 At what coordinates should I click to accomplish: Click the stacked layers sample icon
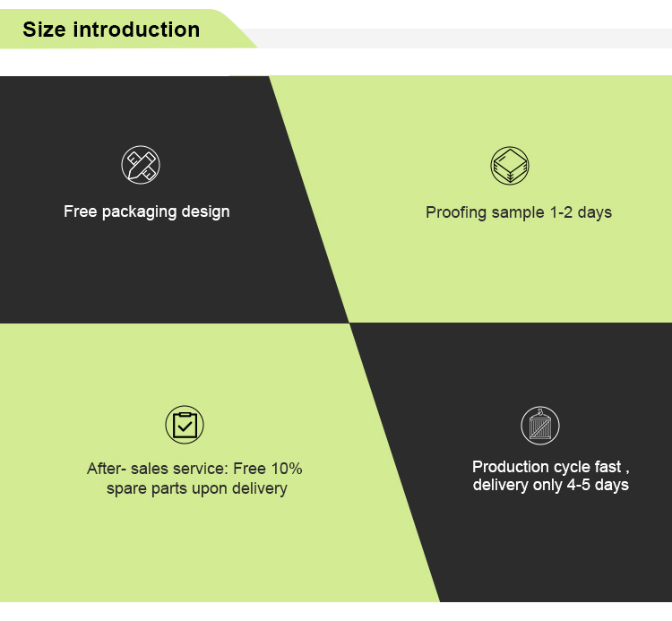[x=510, y=166]
